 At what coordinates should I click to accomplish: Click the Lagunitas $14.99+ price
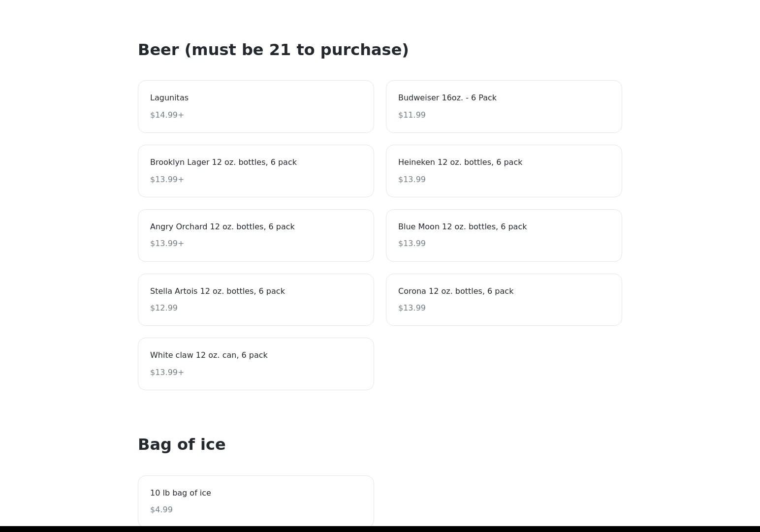pyautogui.click(x=167, y=115)
